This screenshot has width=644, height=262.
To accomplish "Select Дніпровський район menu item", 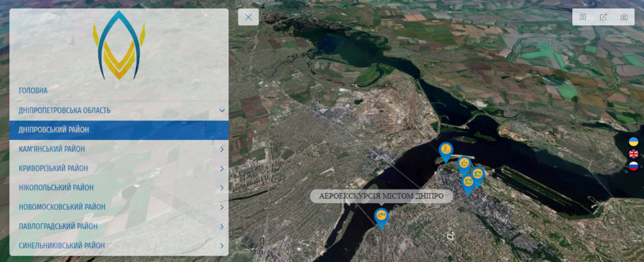I will click(x=119, y=130).
